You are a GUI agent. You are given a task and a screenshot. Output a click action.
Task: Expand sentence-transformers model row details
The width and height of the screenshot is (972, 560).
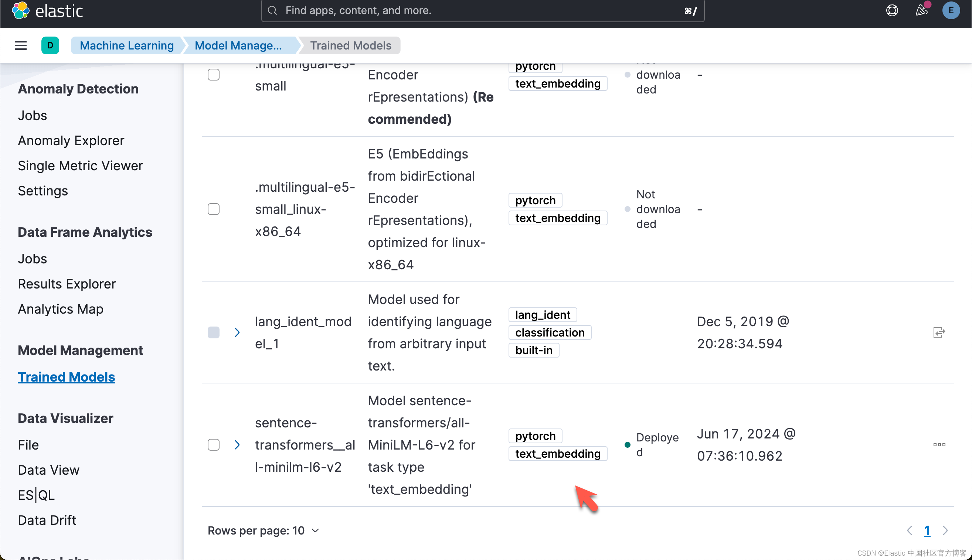click(237, 445)
